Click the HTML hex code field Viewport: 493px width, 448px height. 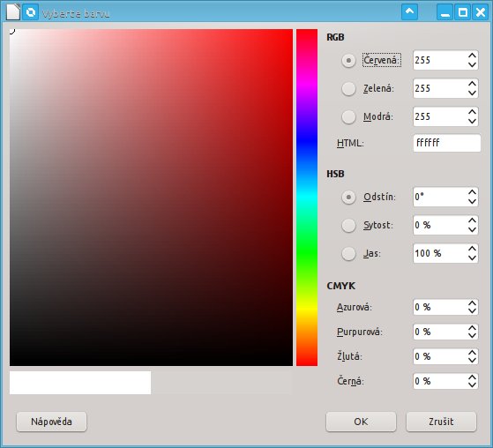point(447,143)
